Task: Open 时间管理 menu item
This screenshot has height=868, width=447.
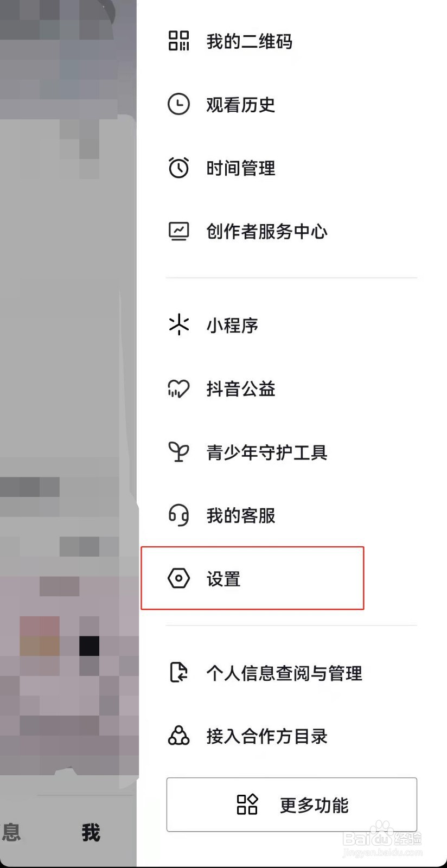Action: (x=291, y=168)
